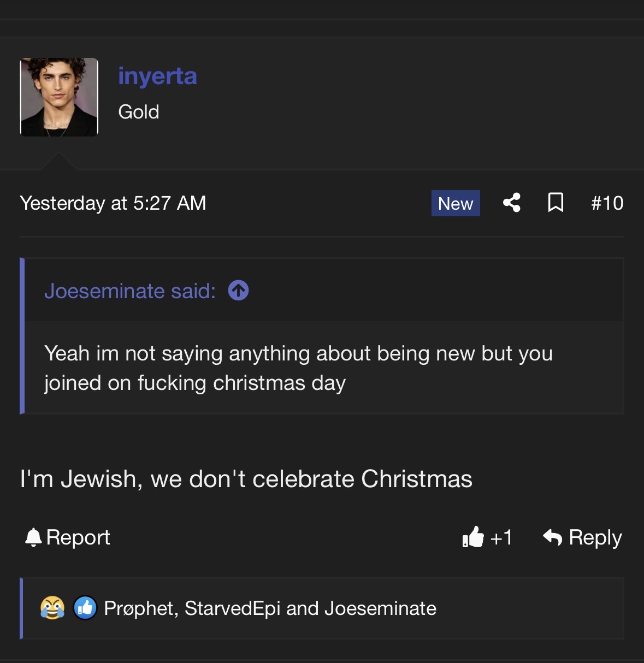Click the share icon on the post
This screenshot has width=644, height=663.
point(511,203)
